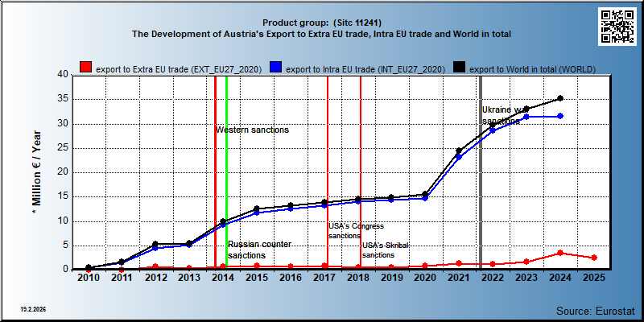
Task: Click the 2020 x-axis label
Action: 425,278
